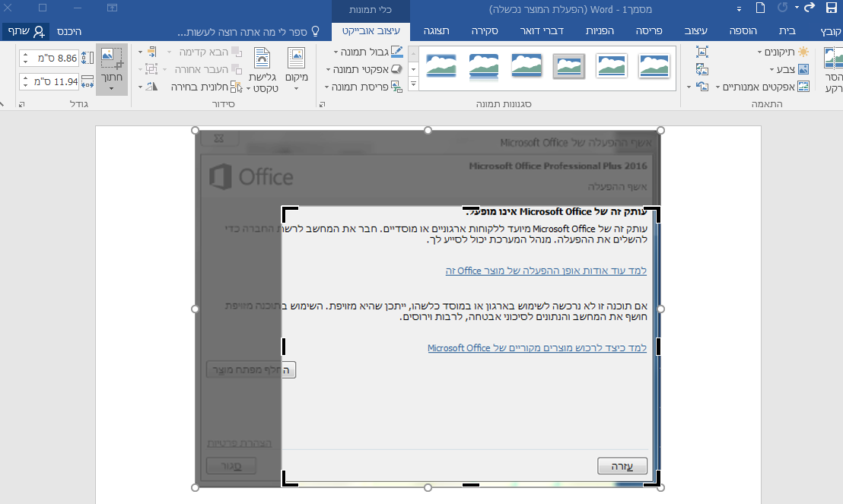Apply the wide white matte frame style

point(612,66)
